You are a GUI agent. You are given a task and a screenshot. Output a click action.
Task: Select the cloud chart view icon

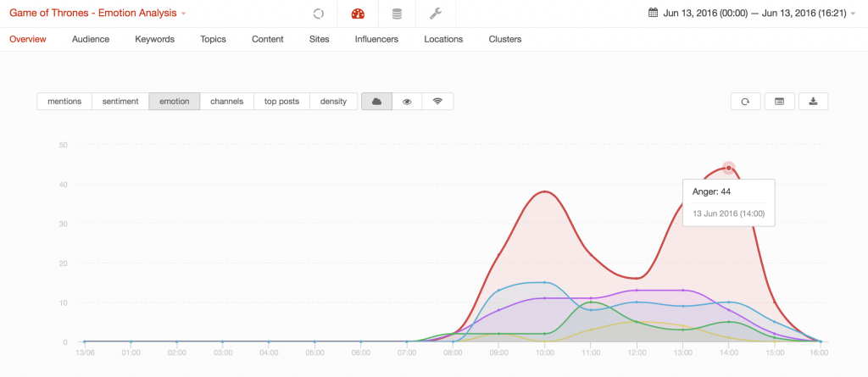click(376, 101)
